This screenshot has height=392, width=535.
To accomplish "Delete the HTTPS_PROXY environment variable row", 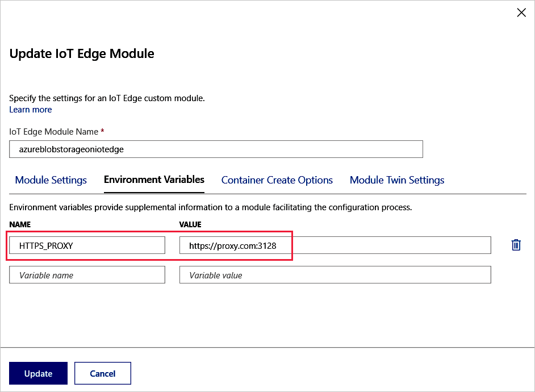I will coord(516,245).
